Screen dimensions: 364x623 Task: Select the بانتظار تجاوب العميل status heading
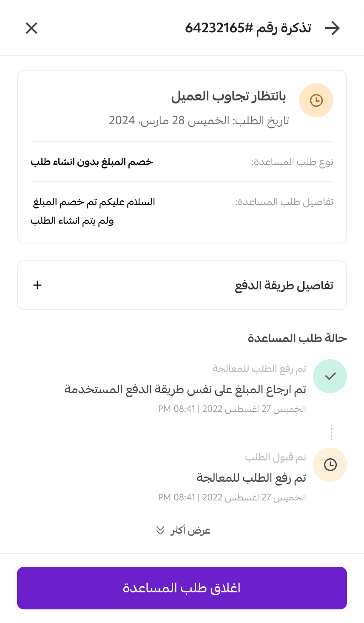(228, 96)
